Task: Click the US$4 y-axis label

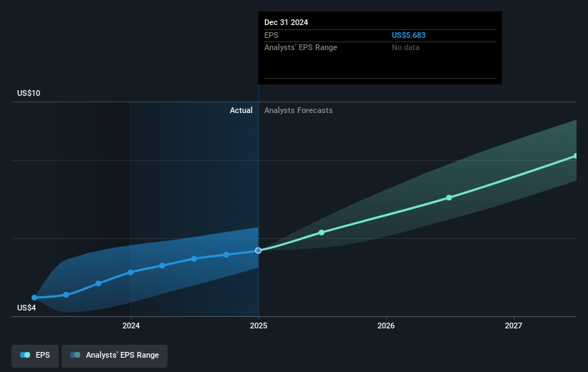Action: (x=26, y=308)
